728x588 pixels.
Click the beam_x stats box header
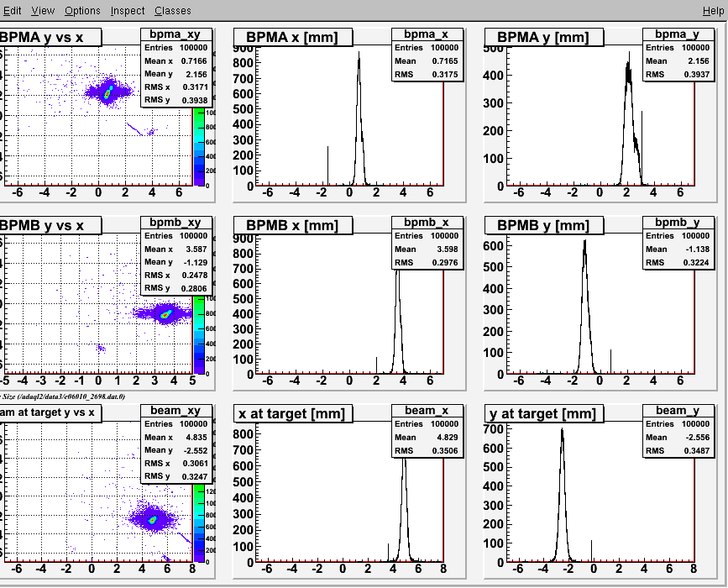click(427, 410)
